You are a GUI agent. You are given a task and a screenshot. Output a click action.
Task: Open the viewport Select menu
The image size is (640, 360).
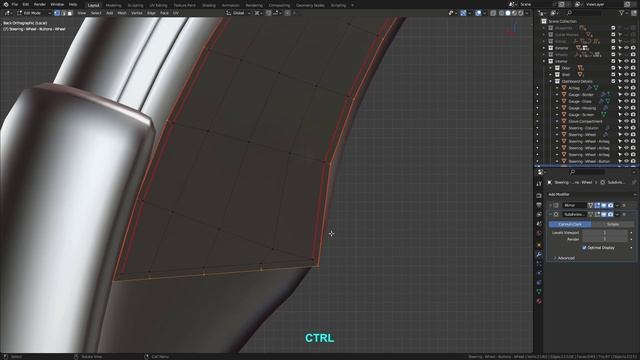(96, 13)
